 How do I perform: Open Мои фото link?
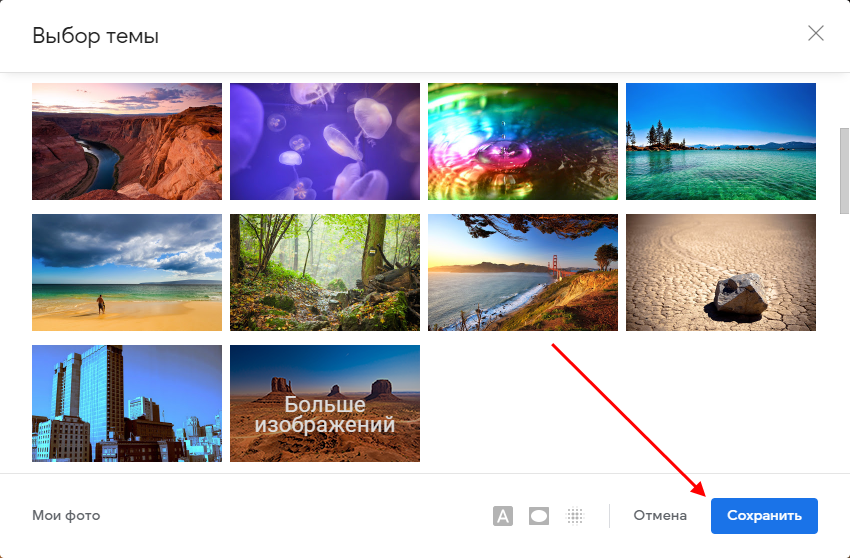tap(66, 516)
